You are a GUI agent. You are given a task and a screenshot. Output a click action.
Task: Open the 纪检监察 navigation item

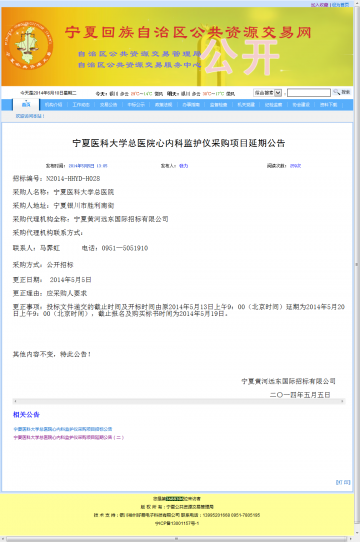pyautogui.click(x=274, y=105)
